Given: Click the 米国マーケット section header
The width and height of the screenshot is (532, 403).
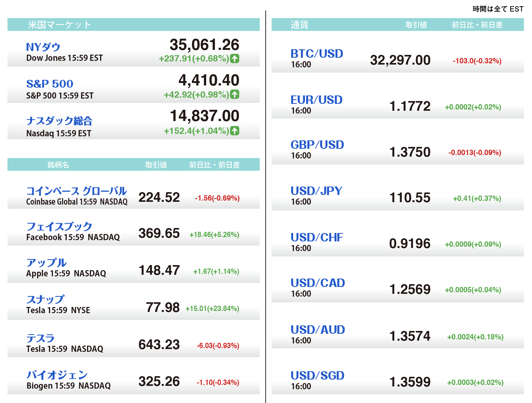Looking at the screenshot, I should pos(59,25).
